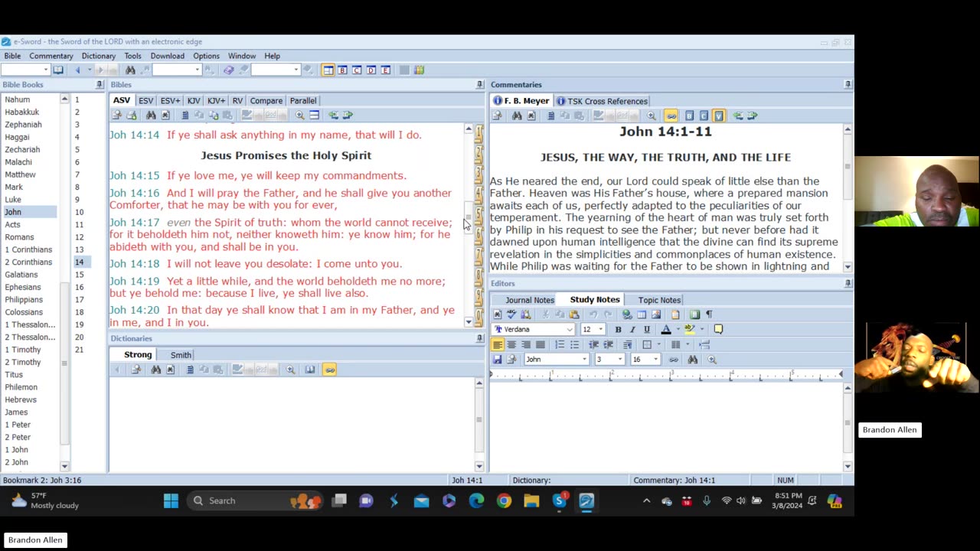Toggle center text alignment in editor
Screen dimensions: 980x551
click(x=511, y=344)
